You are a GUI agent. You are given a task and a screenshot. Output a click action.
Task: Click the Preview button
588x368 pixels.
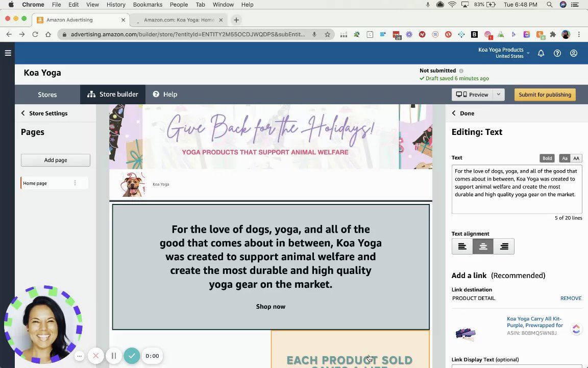pos(472,94)
